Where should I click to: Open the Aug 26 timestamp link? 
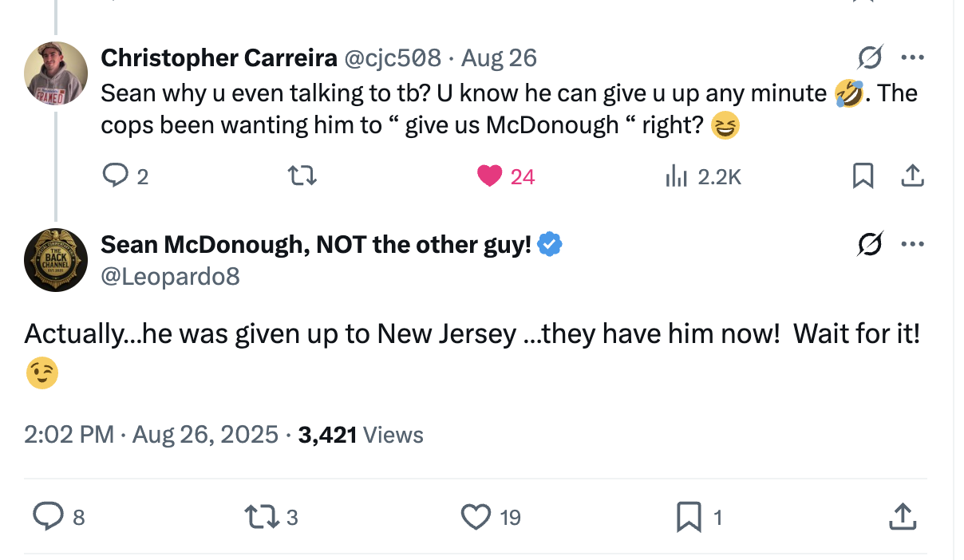click(x=500, y=57)
